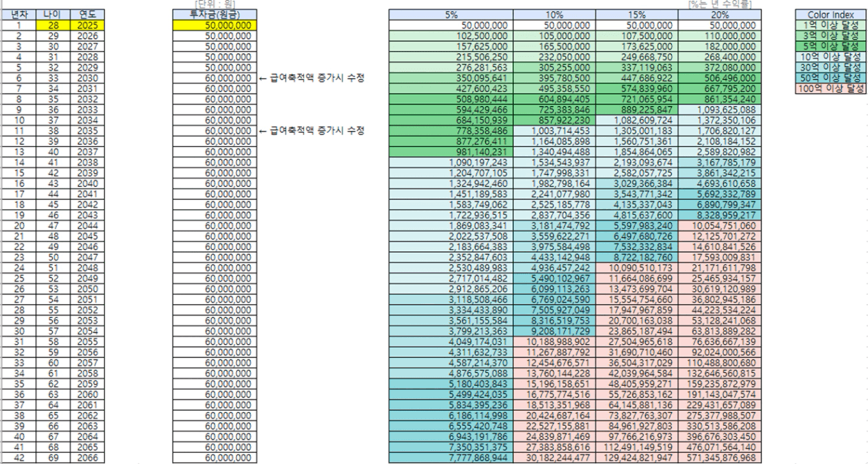Select value 105,000,000 in 10% column
Image resolution: width=868 pixels, height=464 pixels.
click(554, 35)
